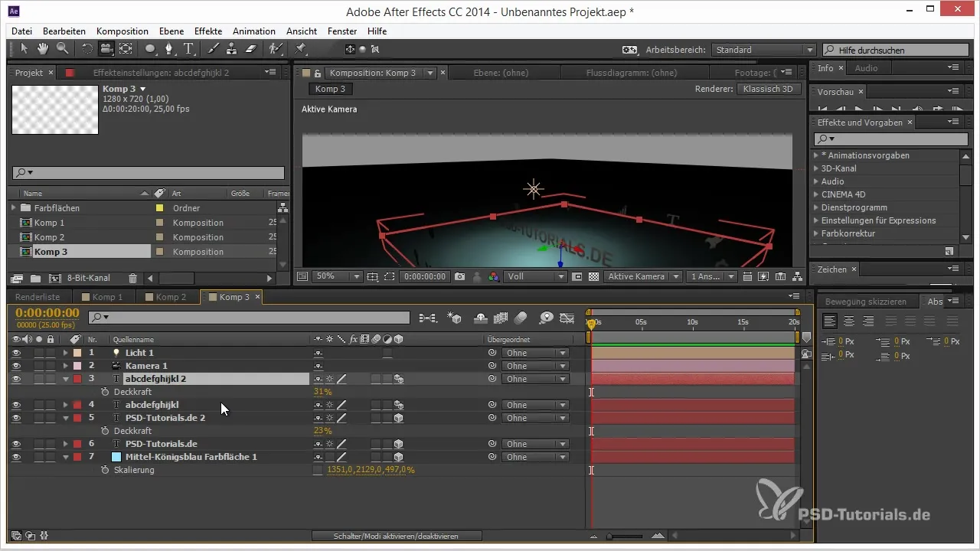Toggle visibility of PSD-Tutorials.de 2 layer
The height and width of the screenshot is (551, 980).
pos(16,418)
